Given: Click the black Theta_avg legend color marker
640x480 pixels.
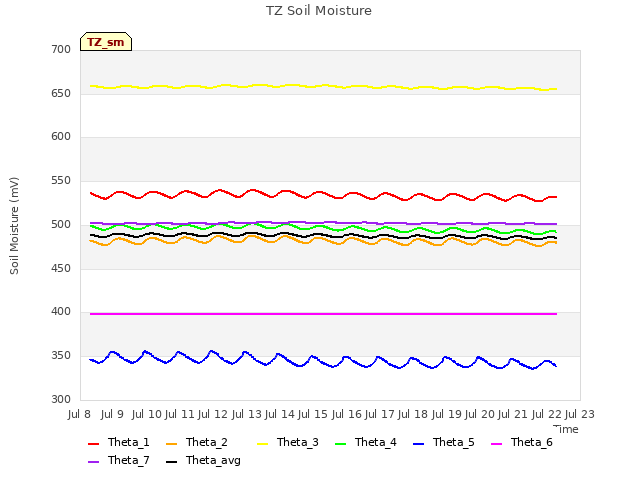Looking at the screenshot, I should pos(171,462).
